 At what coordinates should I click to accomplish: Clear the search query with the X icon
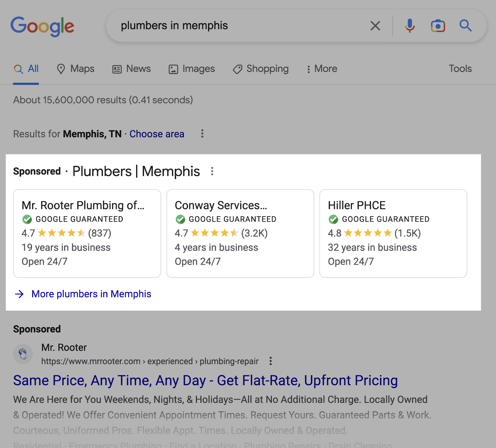tap(375, 25)
